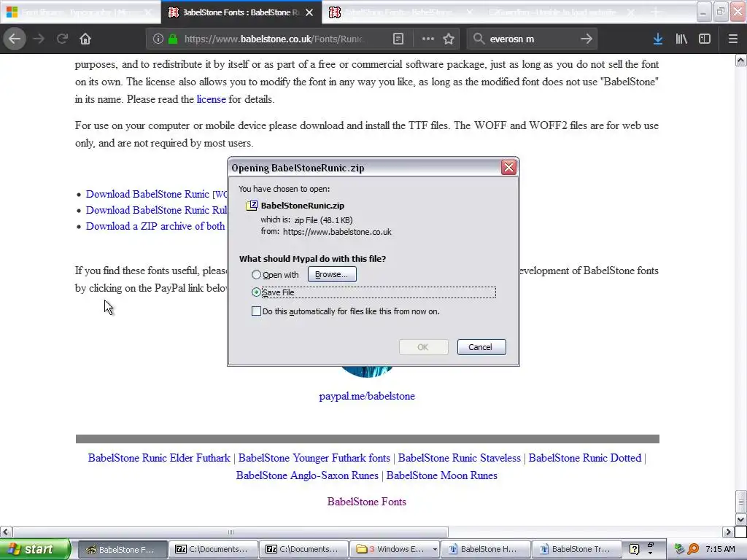Image resolution: width=747 pixels, height=560 pixels.
Task: Click the forward navigation arrow
Action: [39, 39]
